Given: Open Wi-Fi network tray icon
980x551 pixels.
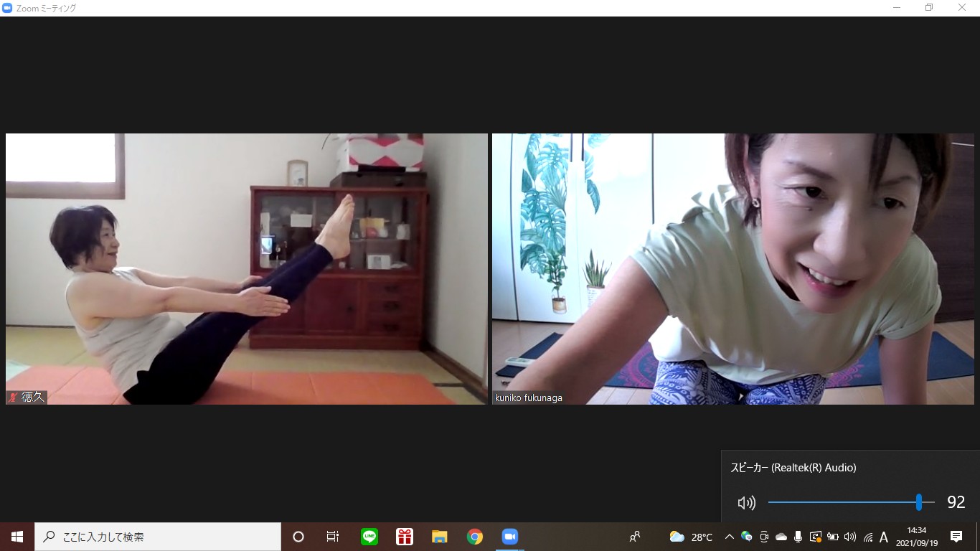Looking at the screenshot, I should click(x=868, y=537).
